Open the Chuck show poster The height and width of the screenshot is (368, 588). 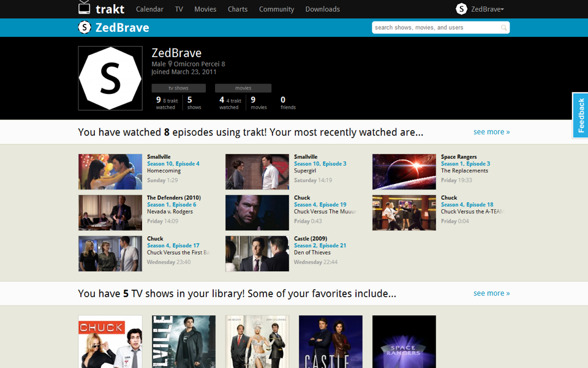pyautogui.click(x=110, y=342)
